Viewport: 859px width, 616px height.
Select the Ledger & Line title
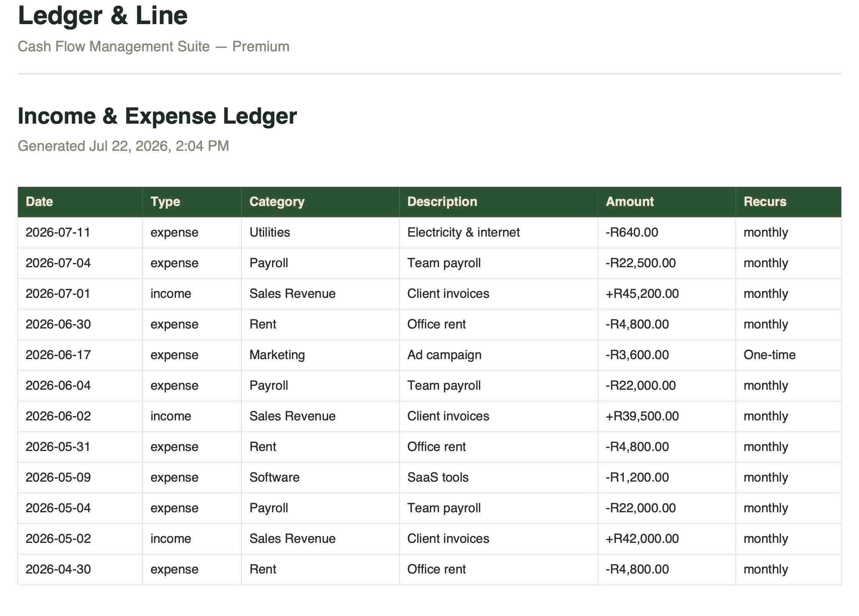point(103,16)
